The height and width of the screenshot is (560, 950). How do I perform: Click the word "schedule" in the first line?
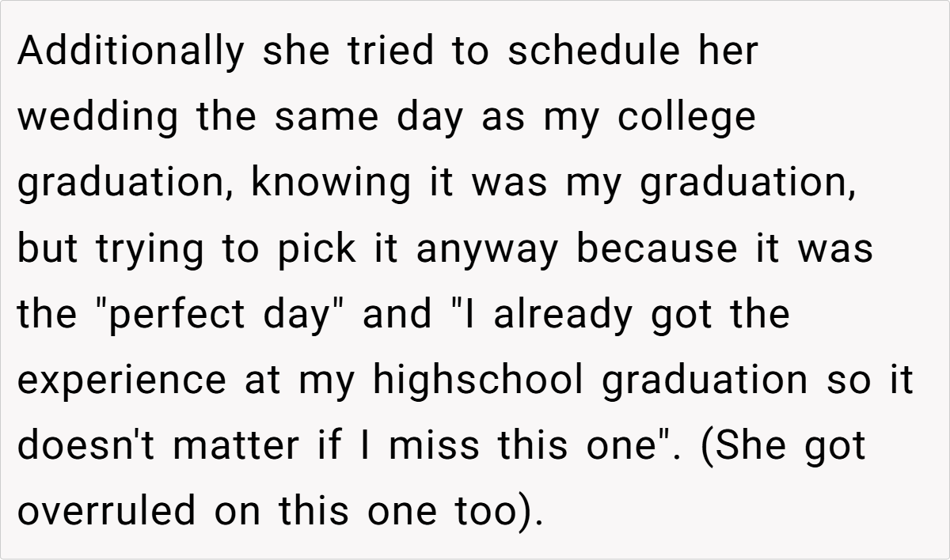[593, 52]
